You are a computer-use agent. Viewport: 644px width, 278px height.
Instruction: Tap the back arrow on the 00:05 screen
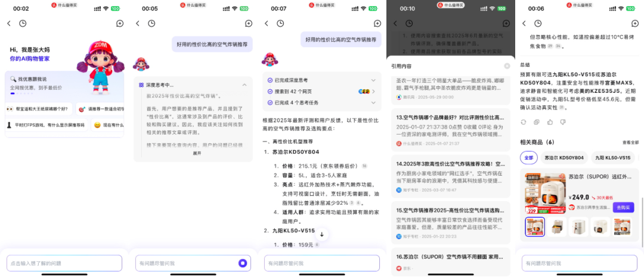coord(138,24)
